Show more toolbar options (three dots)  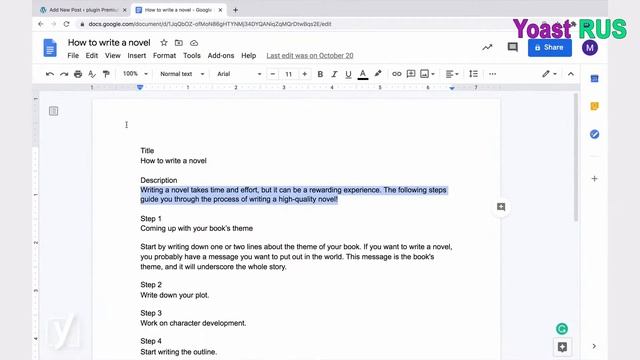point(493,74)
